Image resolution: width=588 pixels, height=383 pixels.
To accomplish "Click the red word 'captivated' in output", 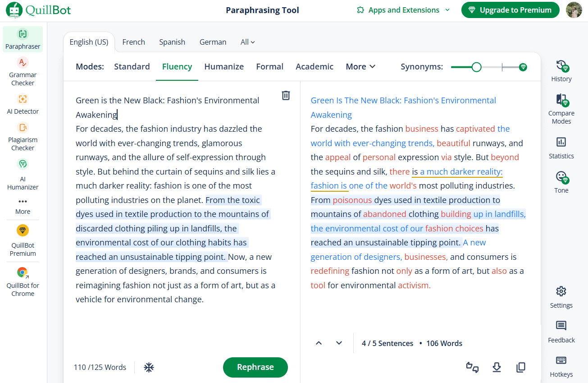I will (476, 129).
